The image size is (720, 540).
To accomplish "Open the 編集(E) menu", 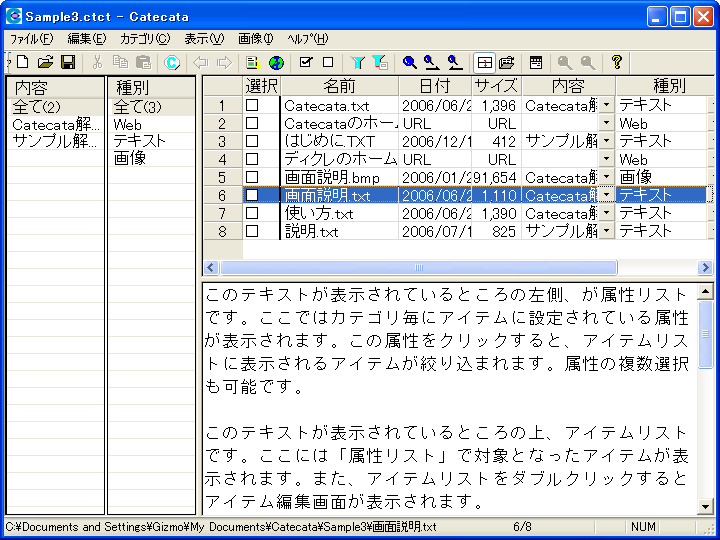I will [x=87, y=39].
